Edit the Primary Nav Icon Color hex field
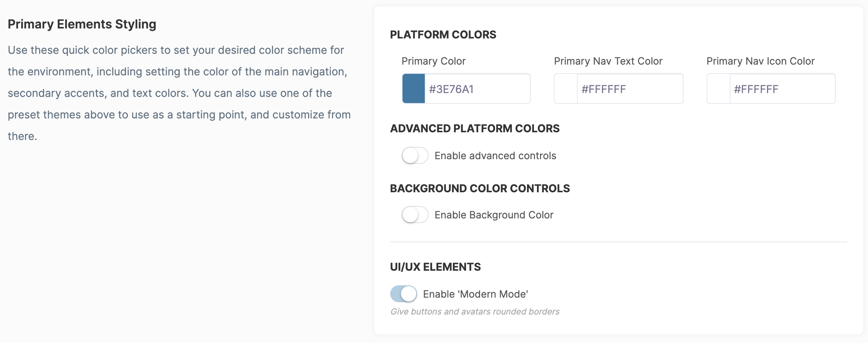Viewport: 868px width, 343px height. point(782,88)
